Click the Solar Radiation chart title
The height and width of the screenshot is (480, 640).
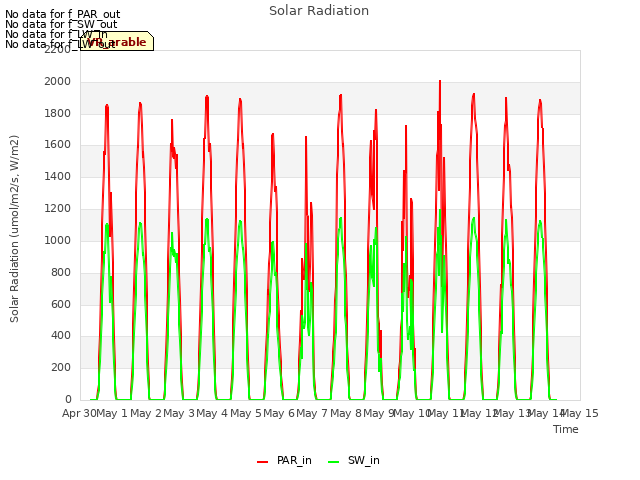tap(319, 11)
